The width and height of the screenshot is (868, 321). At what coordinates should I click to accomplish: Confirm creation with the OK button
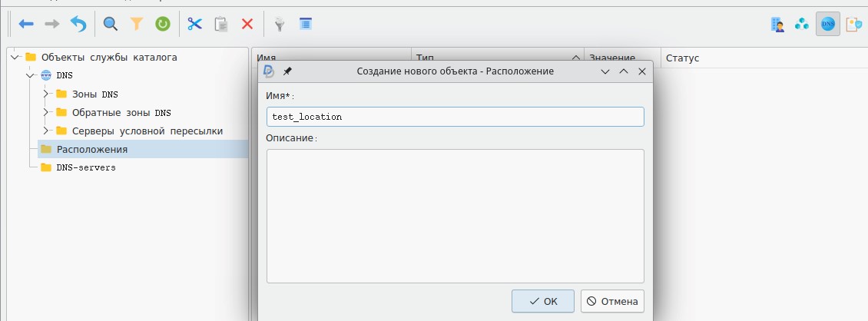pyautogui.click(x=542, y=302)
